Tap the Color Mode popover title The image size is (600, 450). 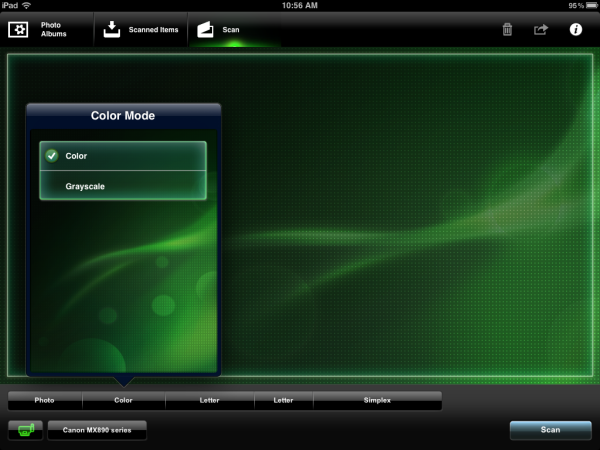(123, 116)
